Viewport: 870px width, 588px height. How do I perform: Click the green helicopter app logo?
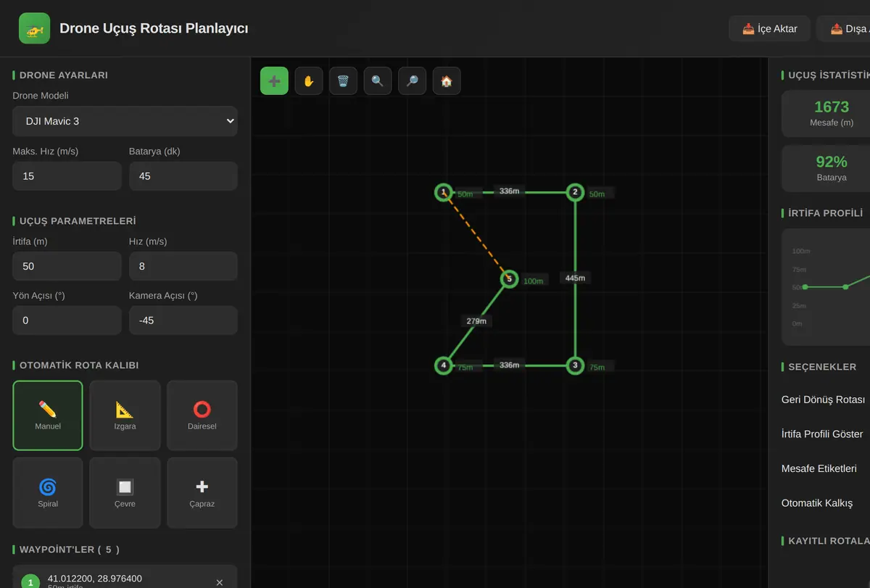pyautogui.click(x=35, y=28)
